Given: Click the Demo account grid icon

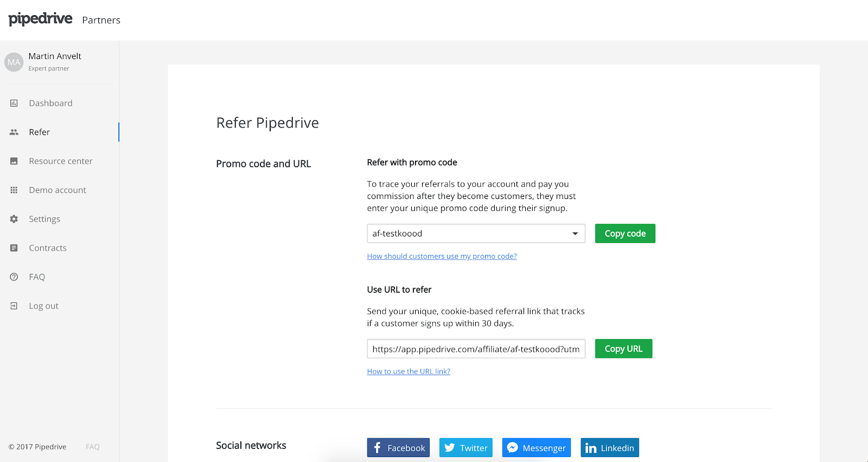Looking at the screenshot, I should 14,190.
